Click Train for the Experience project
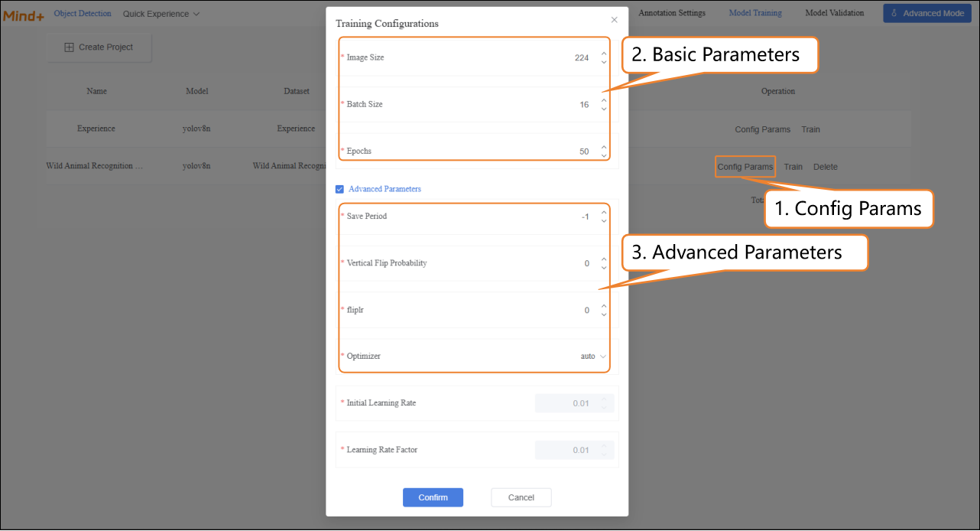 pos(810,129)
